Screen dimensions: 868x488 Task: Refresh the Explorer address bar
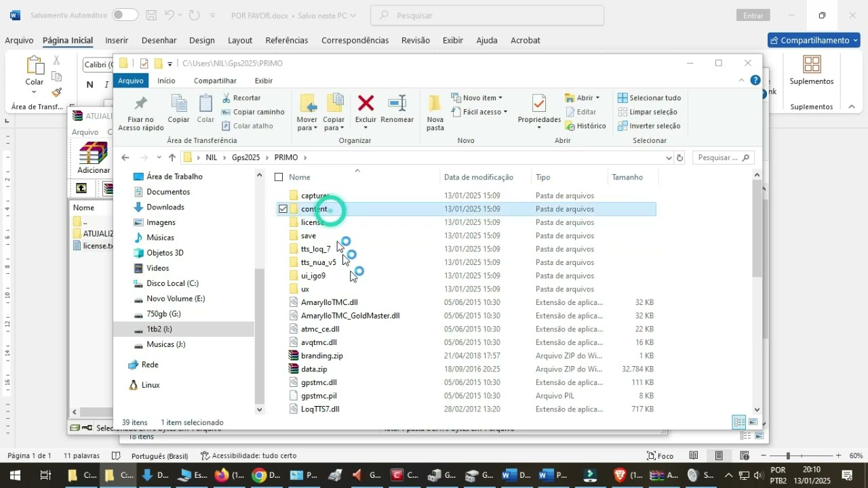coord(680,157)
